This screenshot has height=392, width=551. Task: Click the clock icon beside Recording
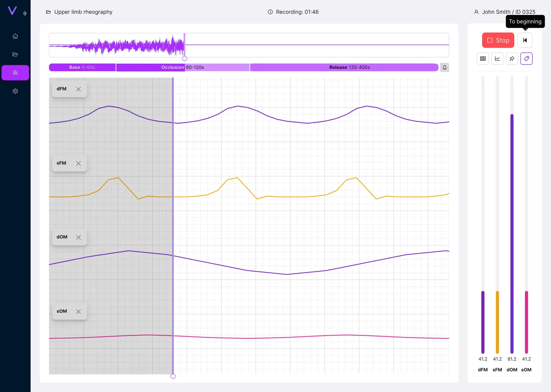tap(270, 12)
